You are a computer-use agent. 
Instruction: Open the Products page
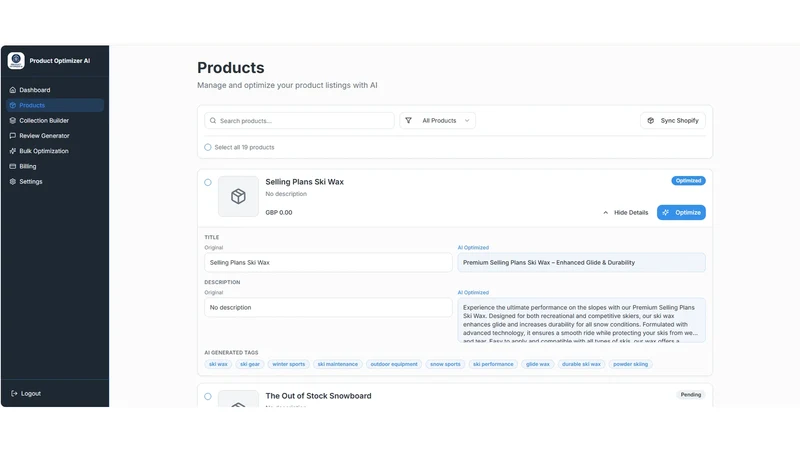(55, 105)
